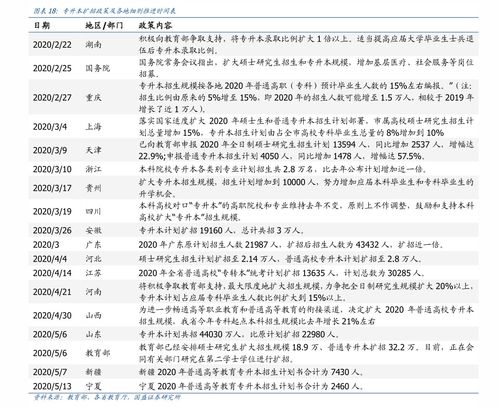Select the date 2020/5/7
This screenshot has width=499, height=409.
[50, 372]
